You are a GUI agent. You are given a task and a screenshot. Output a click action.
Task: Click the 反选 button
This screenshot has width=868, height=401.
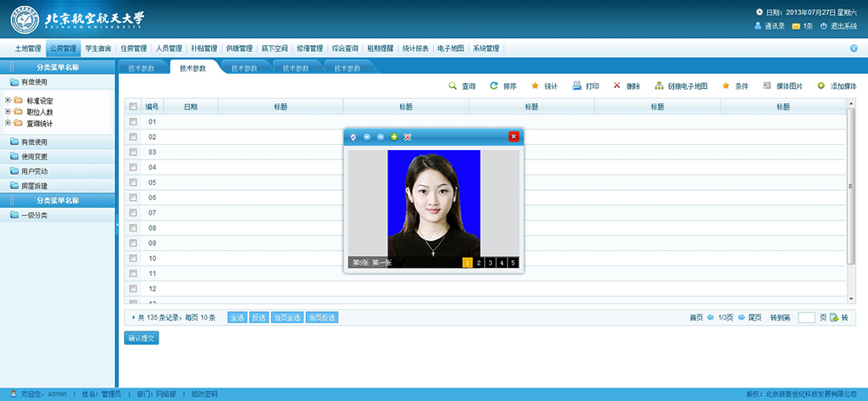pos(259,317)
